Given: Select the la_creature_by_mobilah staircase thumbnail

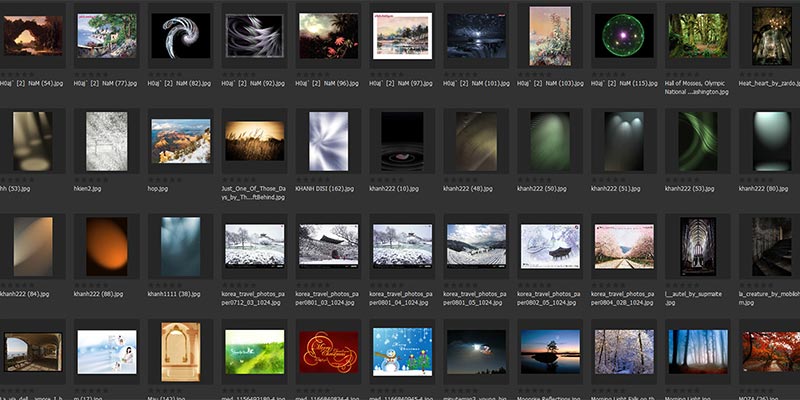Looking at the screenshot, I should coord(771,247).
